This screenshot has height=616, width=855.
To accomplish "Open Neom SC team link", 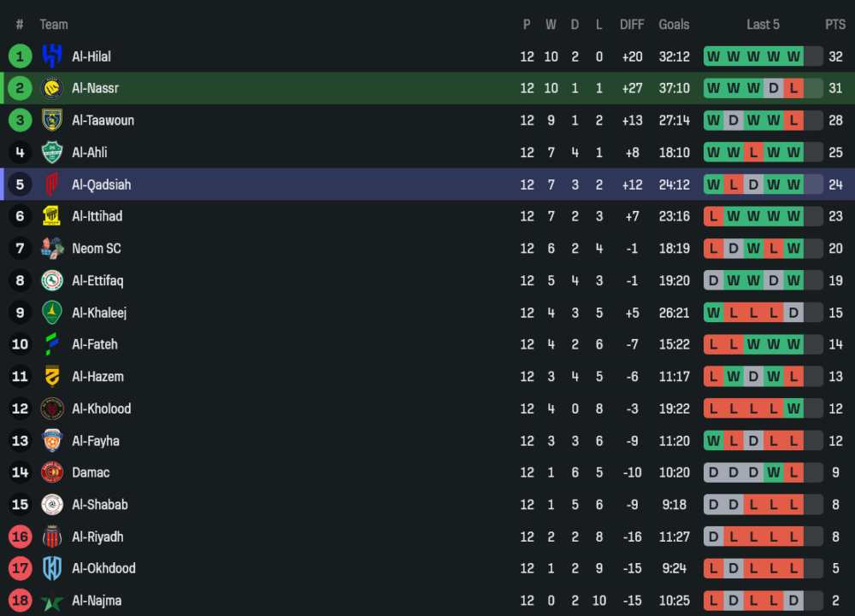I will (x=96, y=249).
